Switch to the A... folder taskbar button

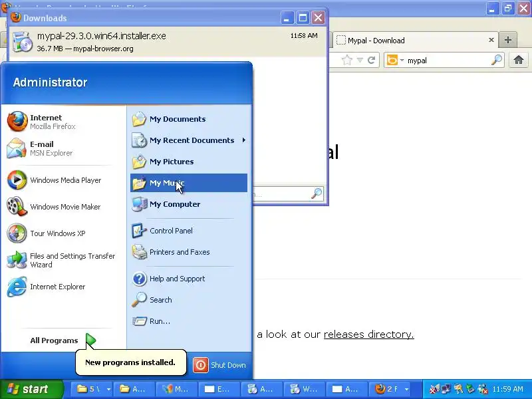pyautogui.click(x=134, y=389)
